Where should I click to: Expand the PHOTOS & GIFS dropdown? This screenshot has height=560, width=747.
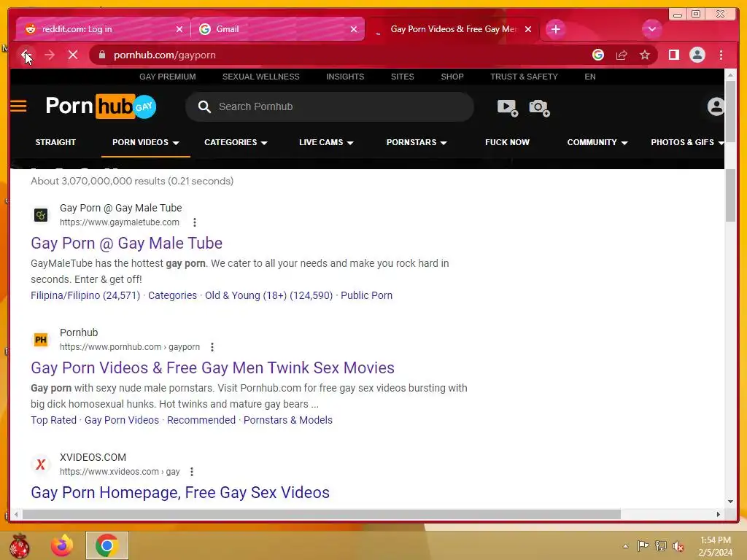click(x=687, y=142)
